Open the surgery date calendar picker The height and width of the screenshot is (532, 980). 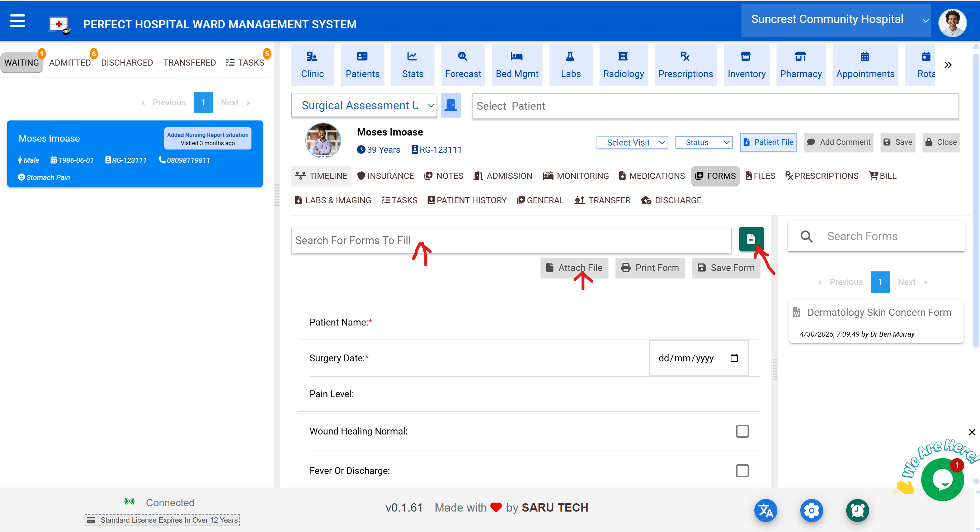click(x=734, y=358)
